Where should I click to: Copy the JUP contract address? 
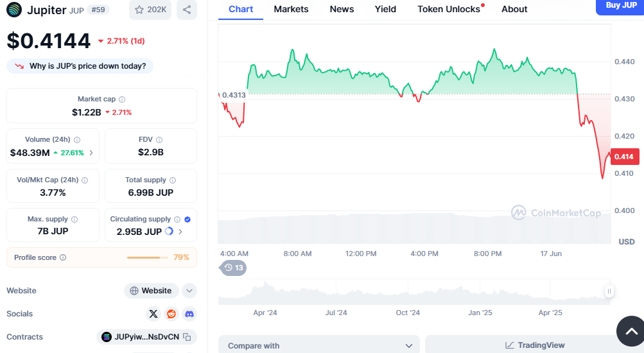point(187,337)
